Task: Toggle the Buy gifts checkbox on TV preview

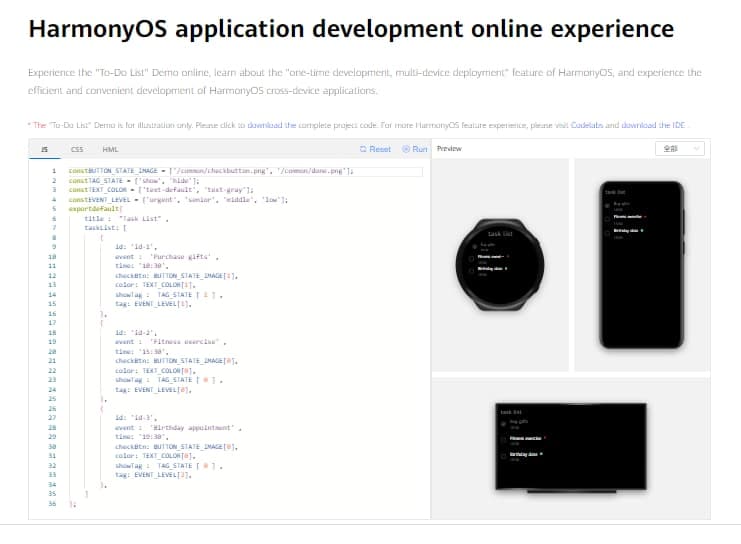Action: click(x=503, y=424)
